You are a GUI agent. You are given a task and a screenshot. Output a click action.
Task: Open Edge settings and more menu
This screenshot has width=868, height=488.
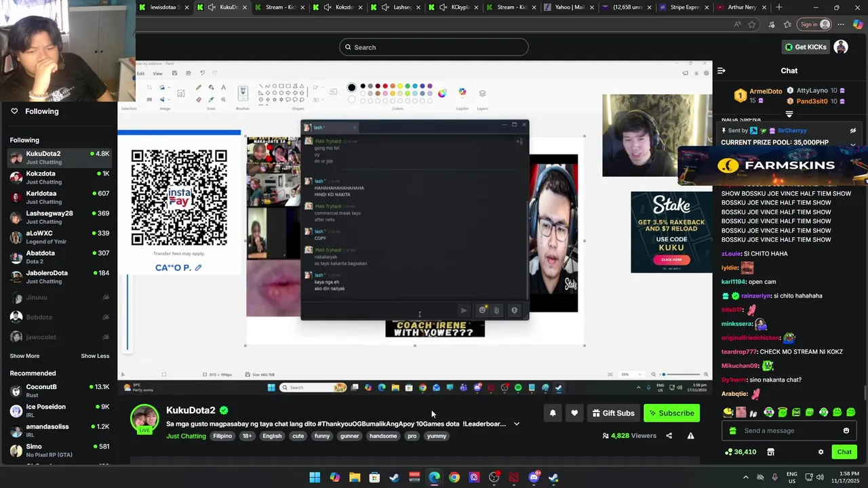point(841,24)
